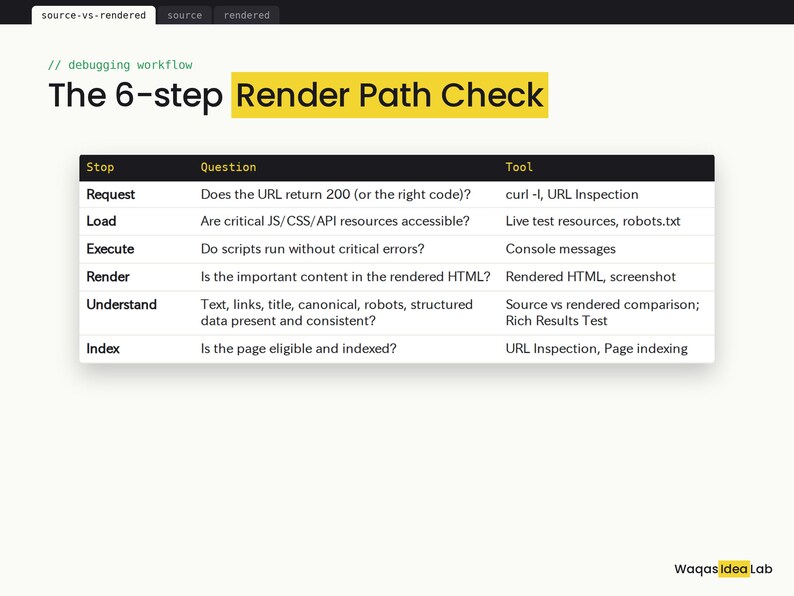The height and width of the screenshot is (596, 794).
Task: Click 'Is the page eligible and indexed?' cell
Action: pos(299,349)
